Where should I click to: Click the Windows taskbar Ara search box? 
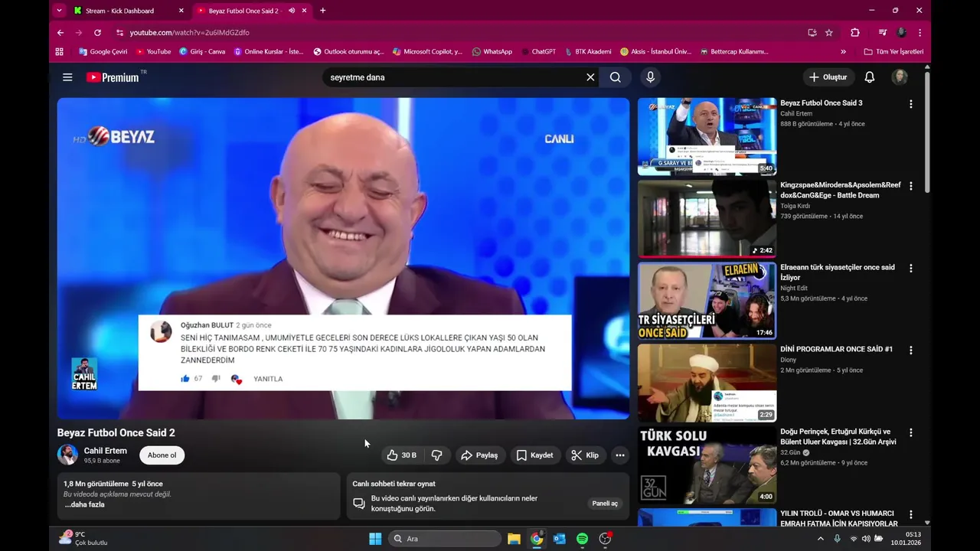tap(444, 539)
